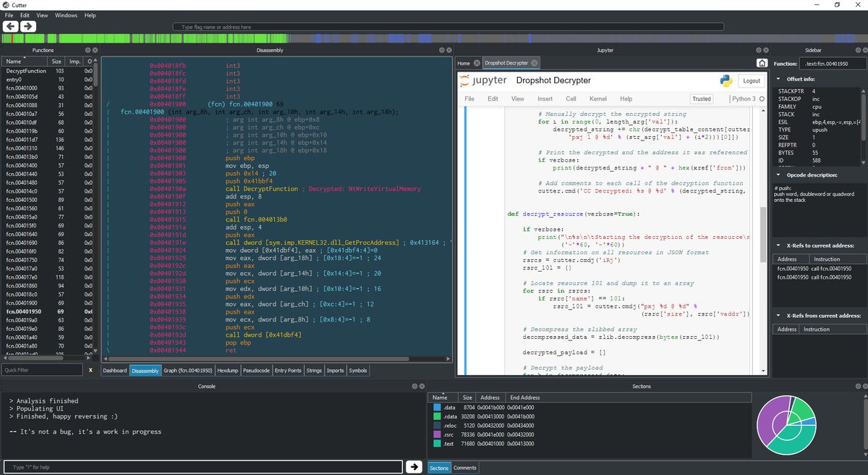Switch to the Imports tab
This screenshot has width=868, height=475.
coord(335,371)
